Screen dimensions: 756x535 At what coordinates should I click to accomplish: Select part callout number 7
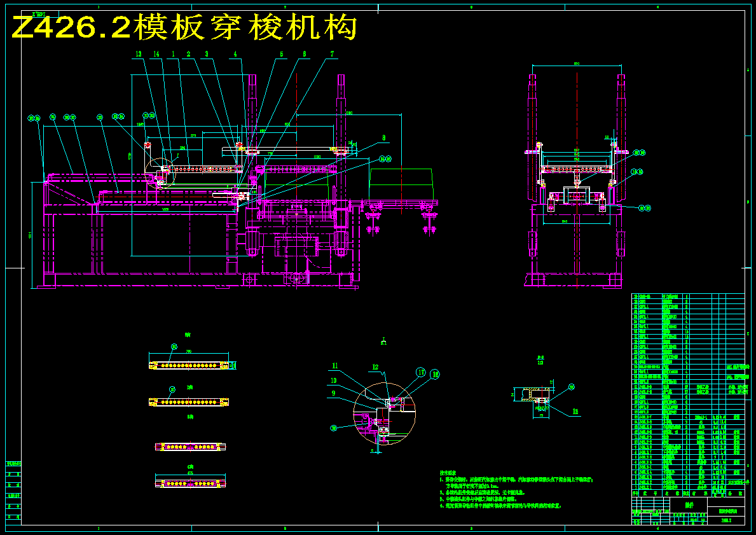pos(332,55)
